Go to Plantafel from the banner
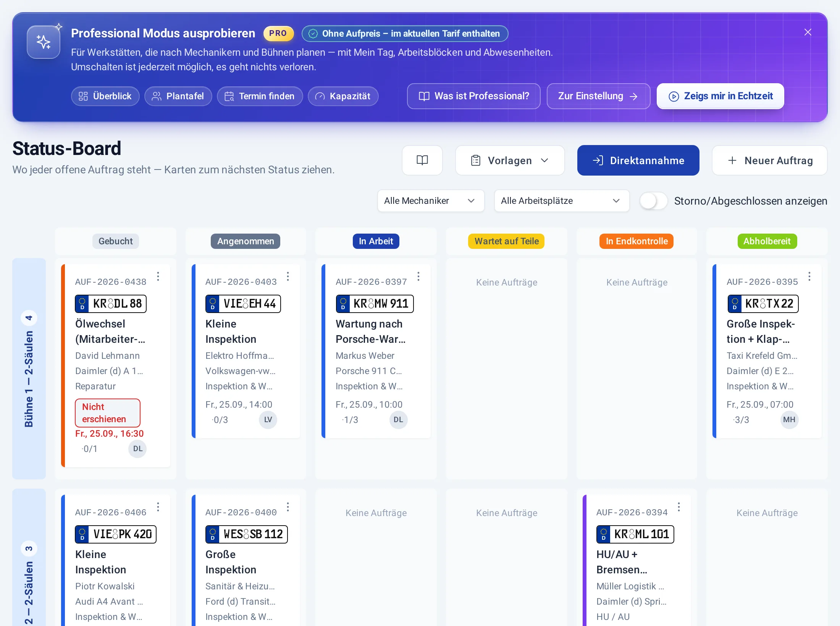This screenshot has width=840, height=626. 178,96
